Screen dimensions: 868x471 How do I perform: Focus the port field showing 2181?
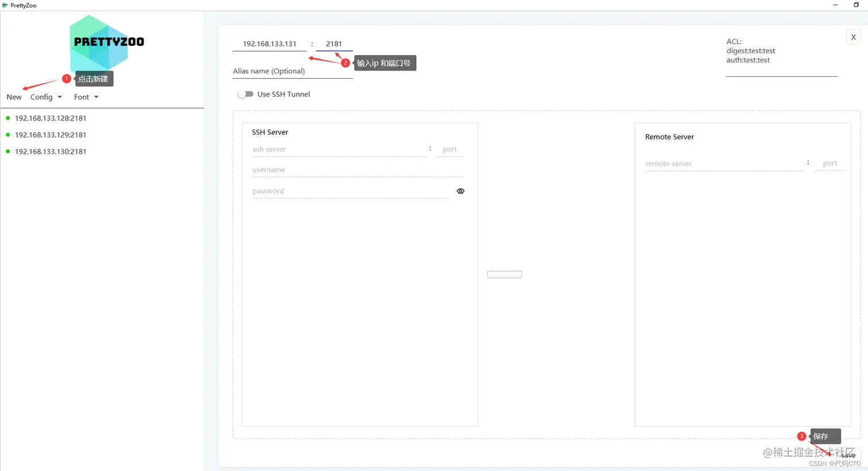coord(334,44)
